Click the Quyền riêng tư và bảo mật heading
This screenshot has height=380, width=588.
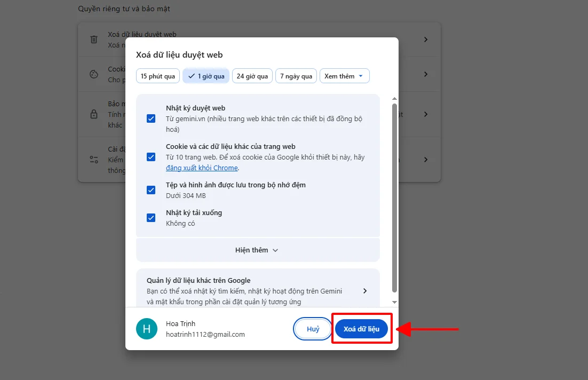click(124, 9)
